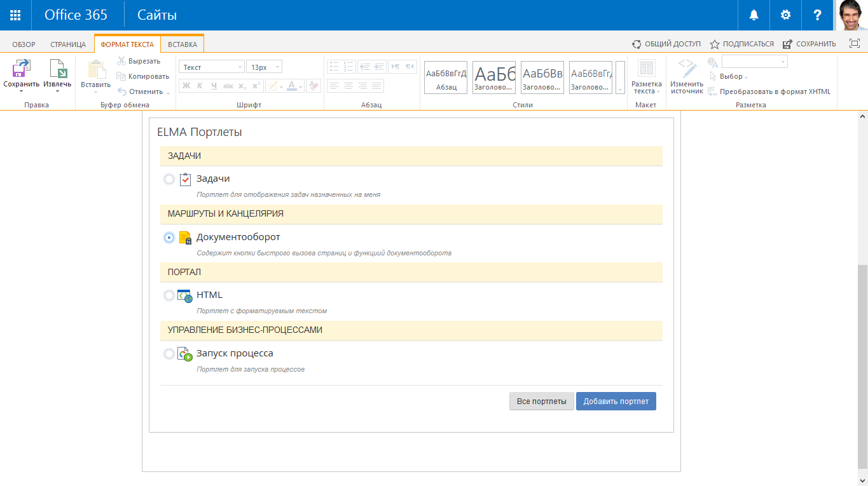This screenshot has width=868, height=486.
Task: Open the Office 365 app launcher grid
Action: [x=15, y=15]
